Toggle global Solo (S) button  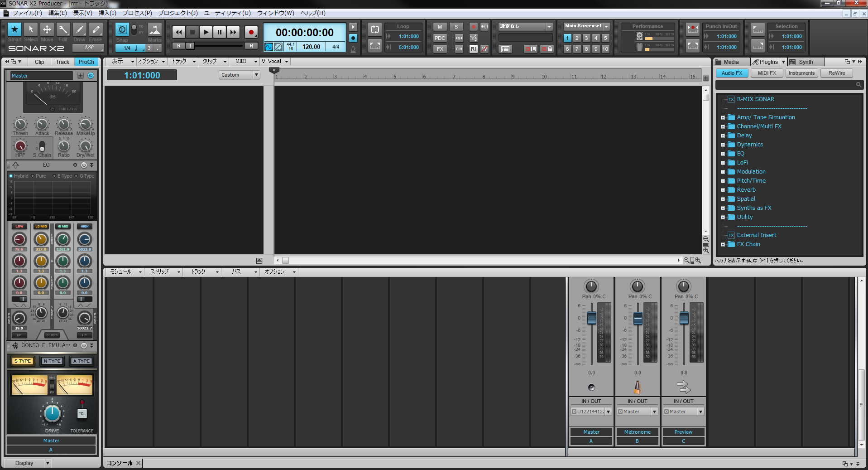(x=456, y=27)
